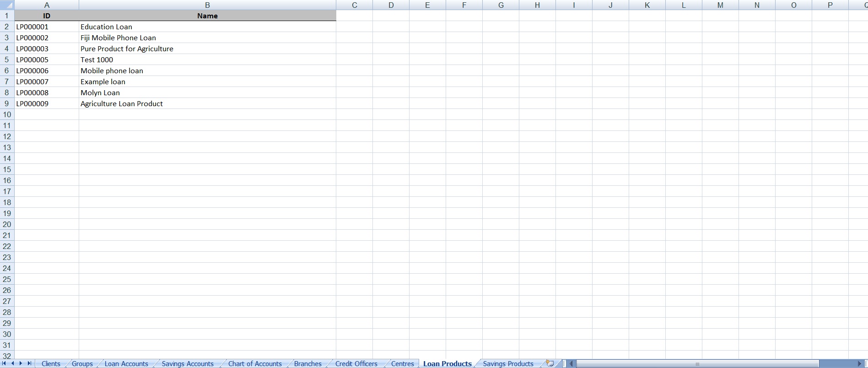Select the Loan Accounts sheet tab
Image resolution: width=868 pixels, height=368 pixels.
pyautogui.click(x=126, y=364)
